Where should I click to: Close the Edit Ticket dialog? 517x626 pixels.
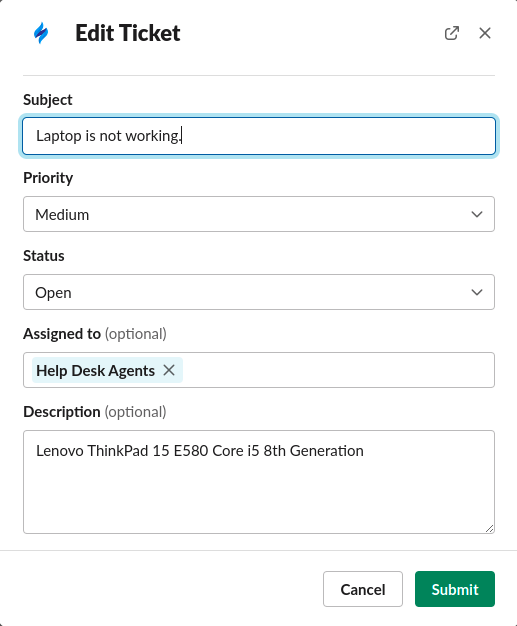point(485,33)
